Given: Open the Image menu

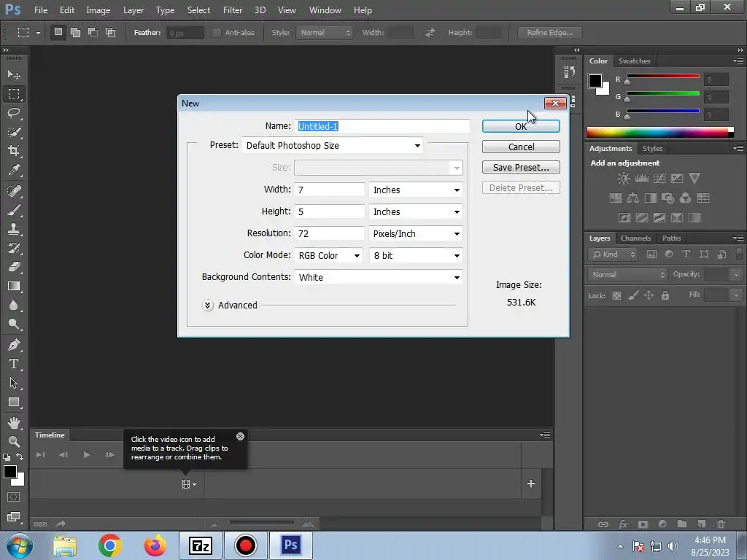Looking at the screenshot, I should click(98, 10).
